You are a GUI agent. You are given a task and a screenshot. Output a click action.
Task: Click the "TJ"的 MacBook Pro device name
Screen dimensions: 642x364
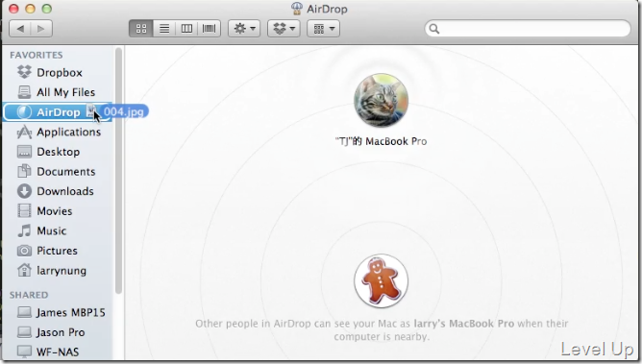pos(381,141)
